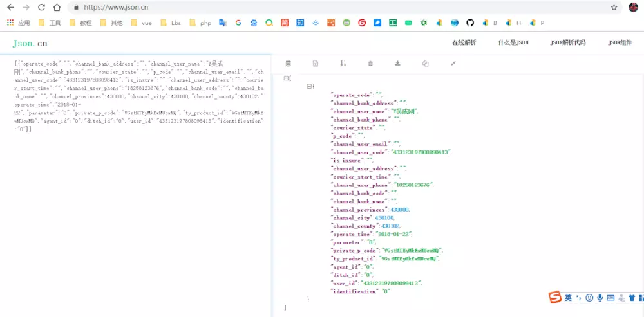Open Sogou emoji smiley panel
644x317 pixels.
tap(589, 298)
